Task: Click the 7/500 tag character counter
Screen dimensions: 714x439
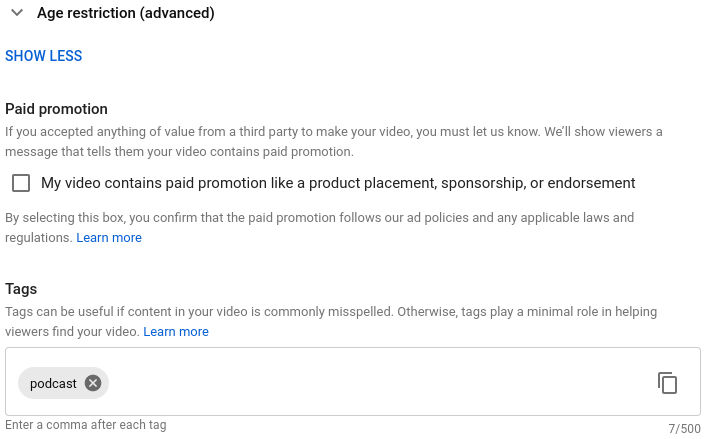Action: [x=684, y=429]
